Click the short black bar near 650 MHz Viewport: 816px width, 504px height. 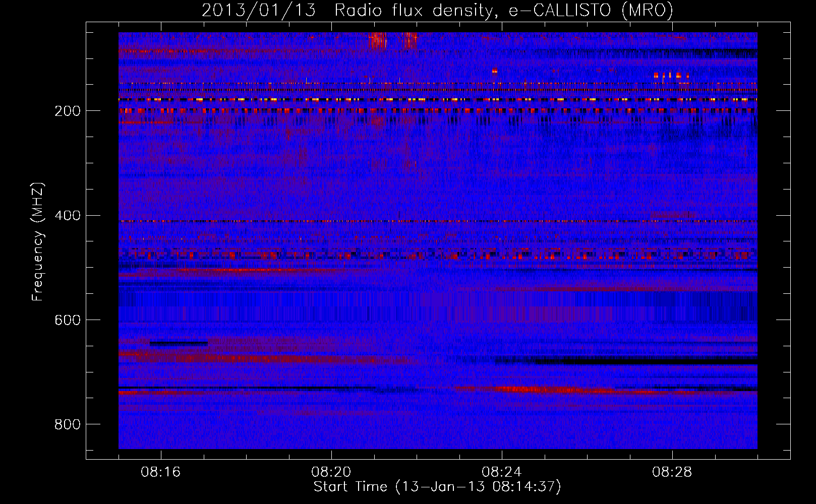pos(179,344)
